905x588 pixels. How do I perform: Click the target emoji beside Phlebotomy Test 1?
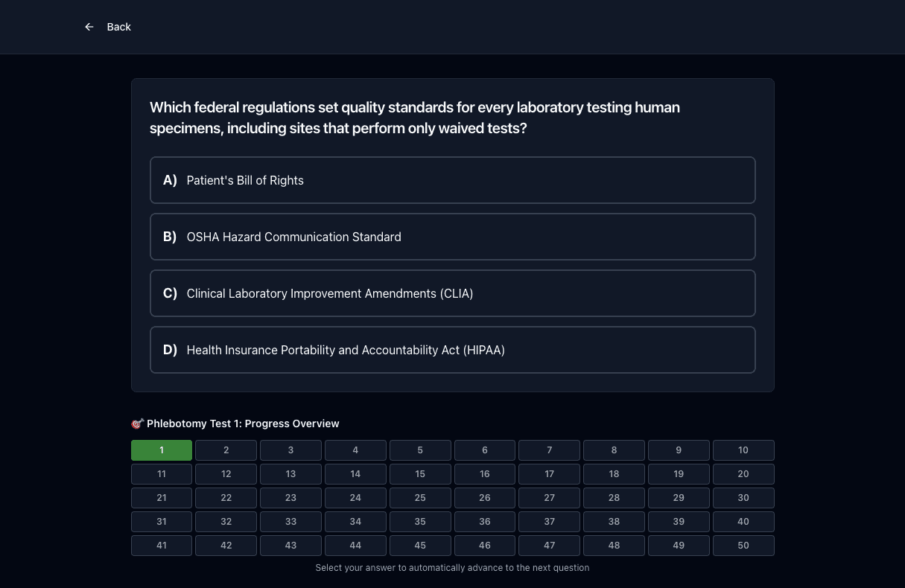137,424
